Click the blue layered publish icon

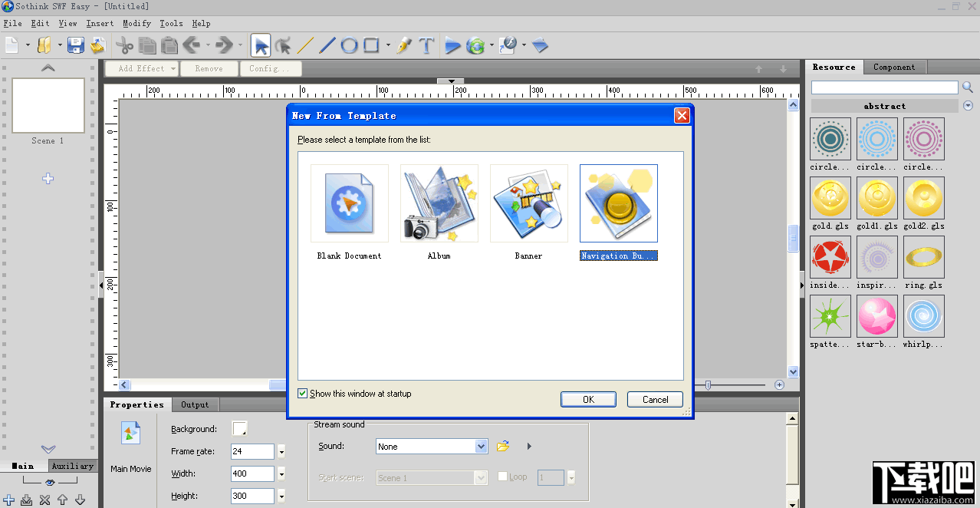pyautogui.click(x=540, y=45)
